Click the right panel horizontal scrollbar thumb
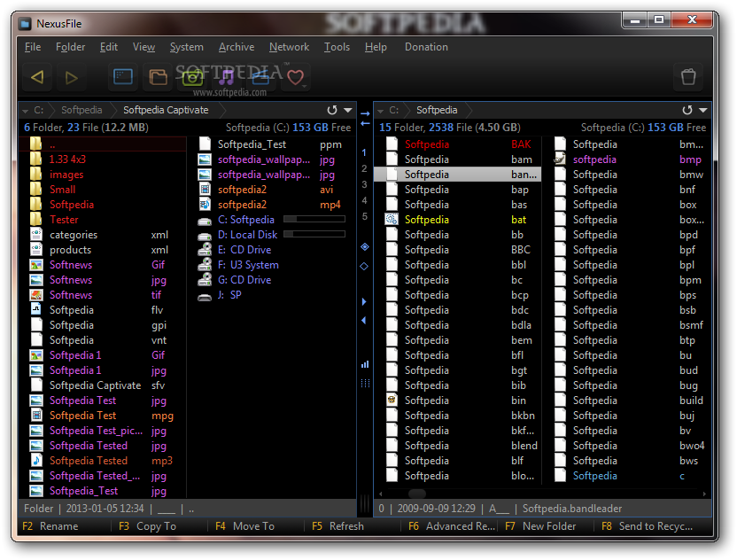Image resolution: width=737 pixels, height=560 pixels. (417, 494)
